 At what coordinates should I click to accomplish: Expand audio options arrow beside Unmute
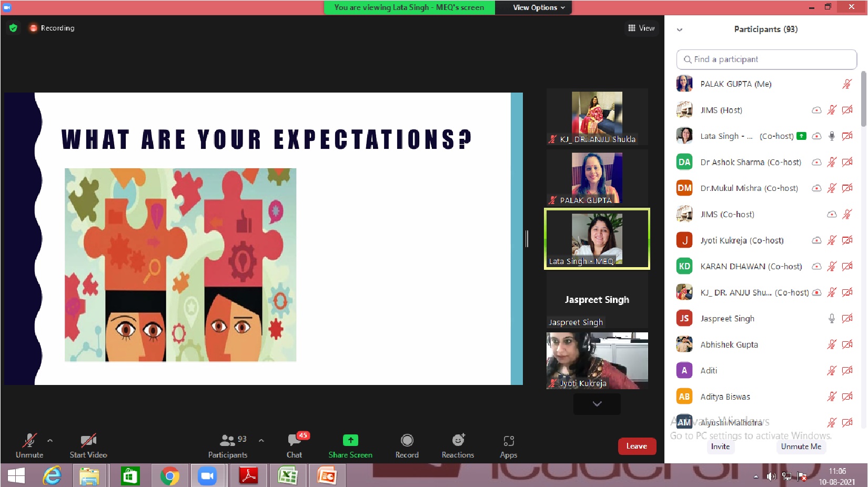(x=50, y=441)
